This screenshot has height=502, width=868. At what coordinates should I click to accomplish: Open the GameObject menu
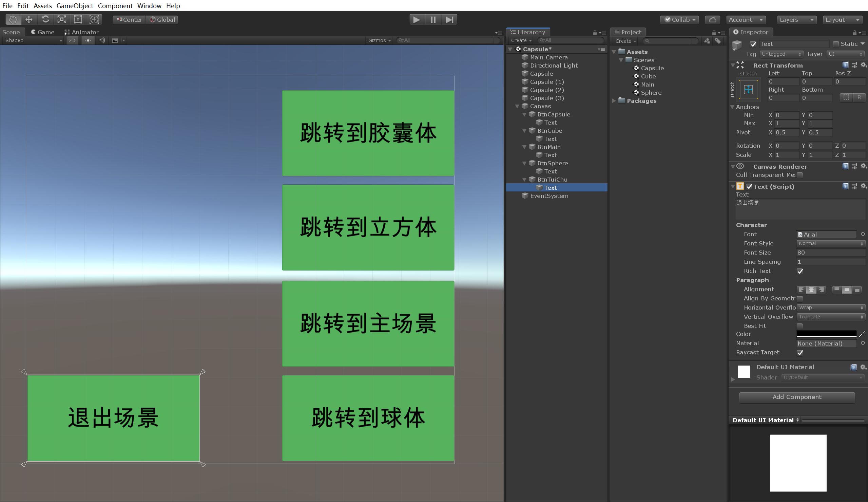[75, 5]
